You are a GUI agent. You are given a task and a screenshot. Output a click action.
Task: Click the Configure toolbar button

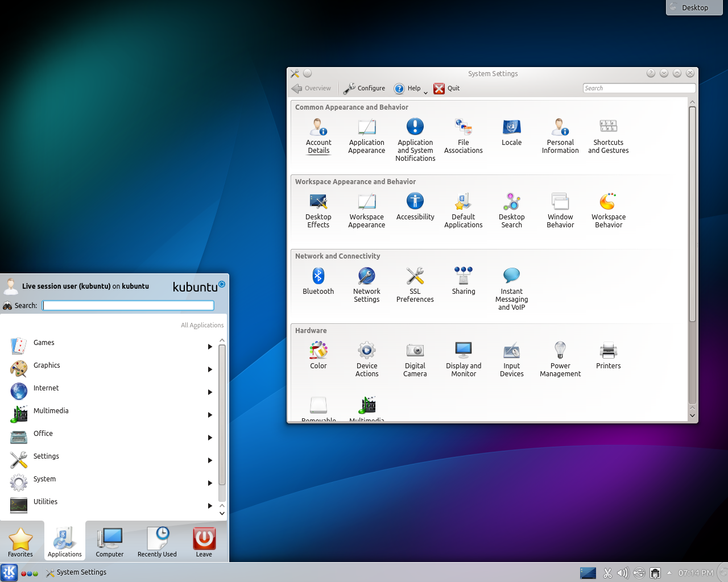pyautogui.click(x=364, y=89)
